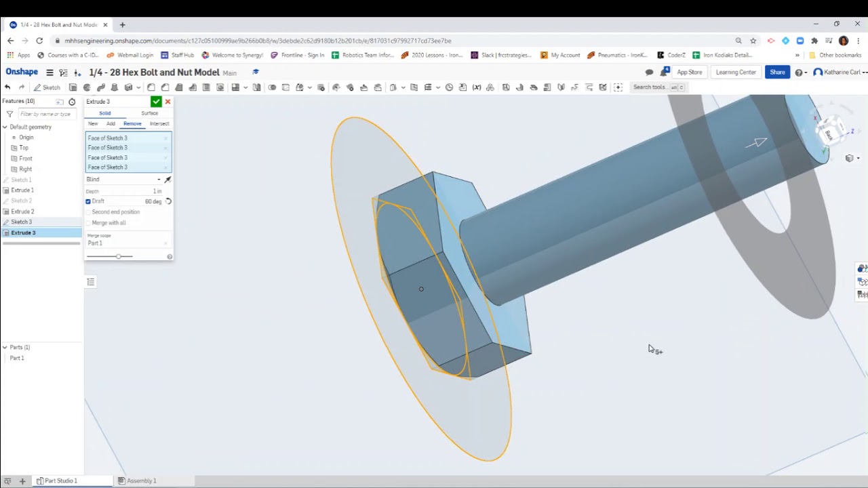Image resolution: width=868 pixels, height=488 pixels.
Task: Open the comments speech bubble icon
Action: pyautogui.click(x=649, y=73)
